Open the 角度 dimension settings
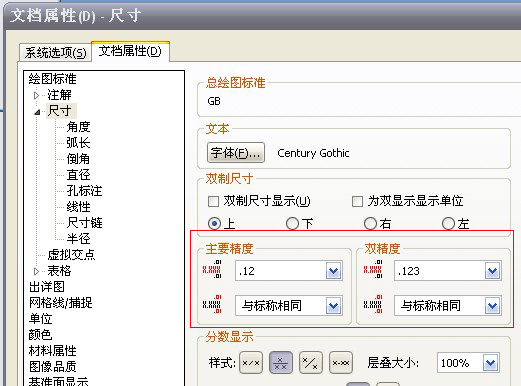The width and height of the screenshot is (521, 386). (x=78, y=127)
